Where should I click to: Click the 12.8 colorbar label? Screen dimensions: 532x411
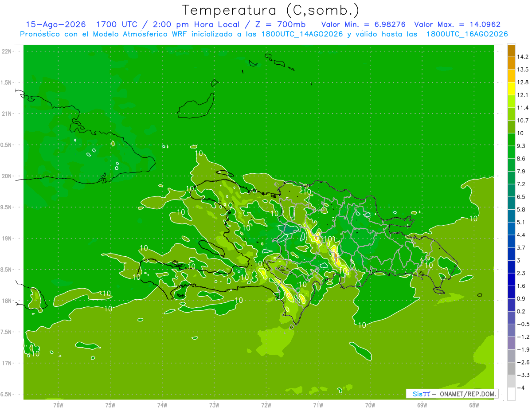(x=523, y=82)
